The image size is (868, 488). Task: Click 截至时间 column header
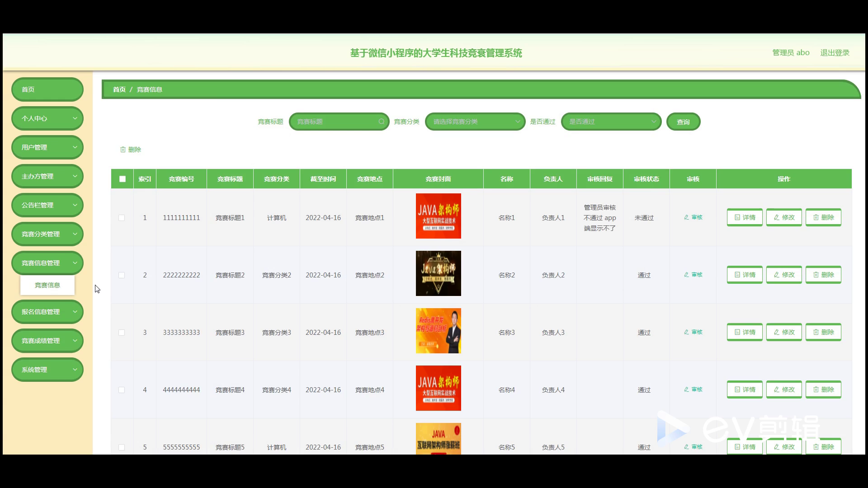click(323, 179)
